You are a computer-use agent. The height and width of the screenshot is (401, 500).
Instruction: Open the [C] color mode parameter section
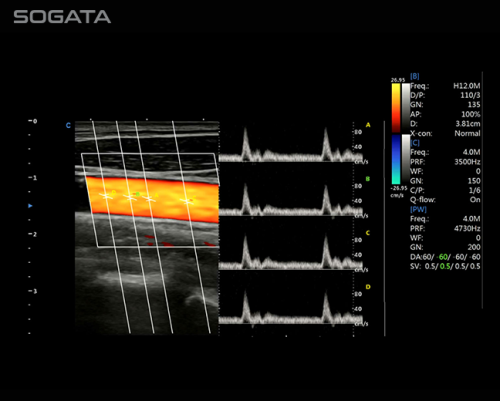click(415, 143)
